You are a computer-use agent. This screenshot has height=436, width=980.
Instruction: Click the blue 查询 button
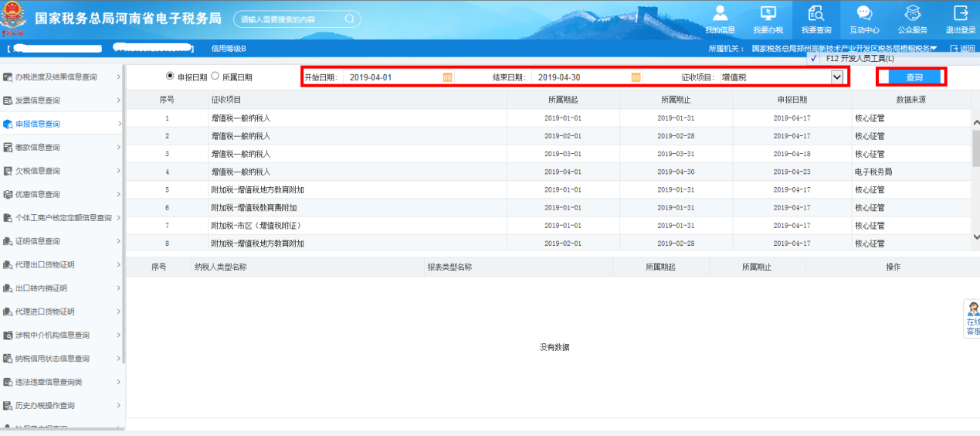[914, 77]
